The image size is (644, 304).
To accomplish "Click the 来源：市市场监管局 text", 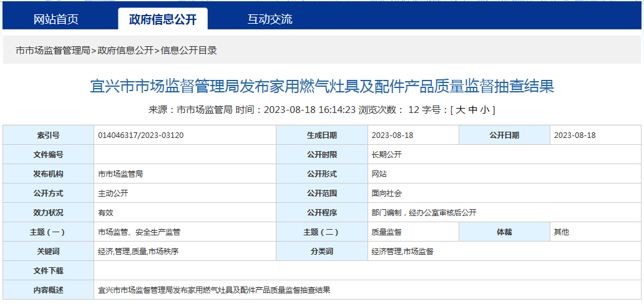I will 190,110.
